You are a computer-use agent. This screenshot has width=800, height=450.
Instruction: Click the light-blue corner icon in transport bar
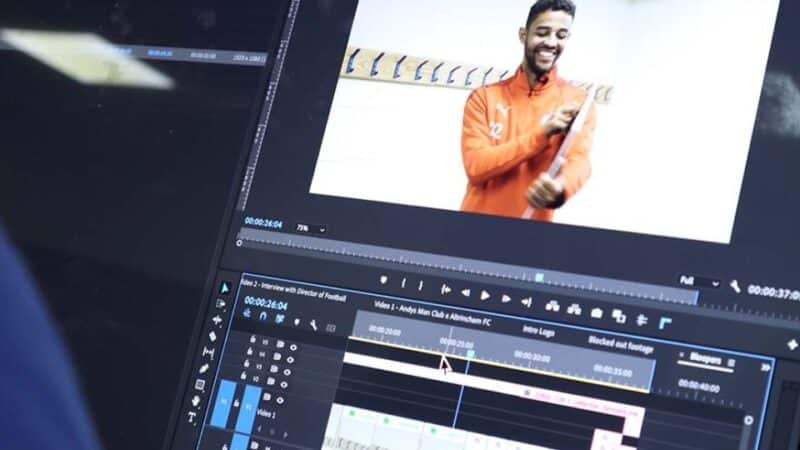[x=665, y=323]
